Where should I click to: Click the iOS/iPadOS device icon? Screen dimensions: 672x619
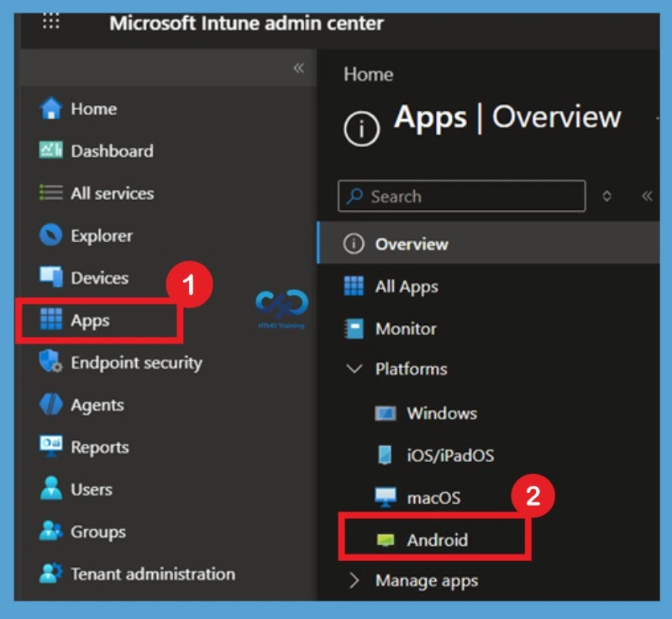click(x=385, y=455)
